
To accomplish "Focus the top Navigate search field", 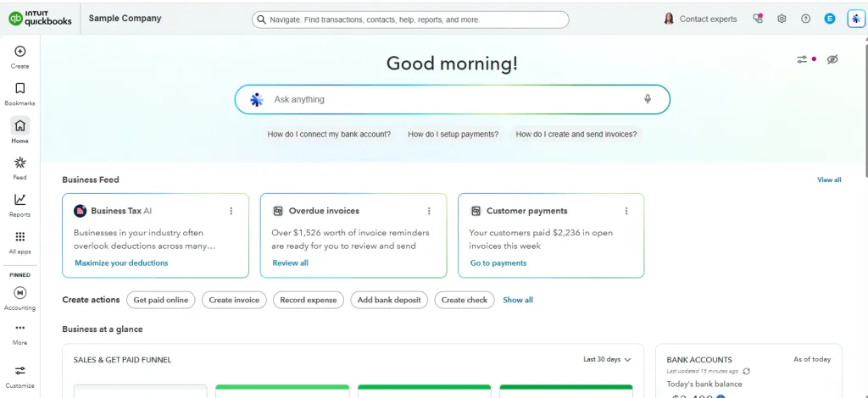I will tap(410, 20).
